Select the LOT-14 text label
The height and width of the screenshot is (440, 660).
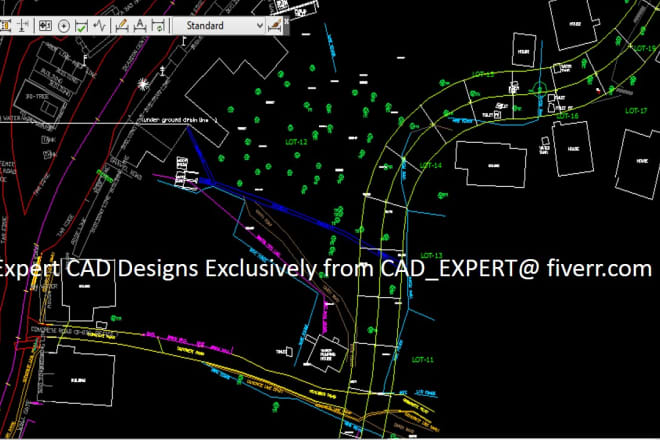431,165
